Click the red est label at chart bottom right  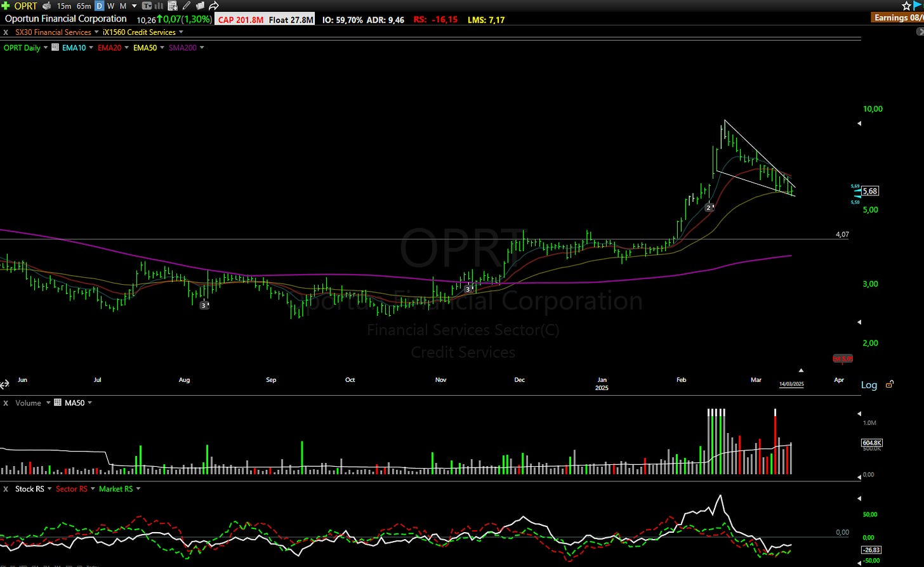(843, 359)
